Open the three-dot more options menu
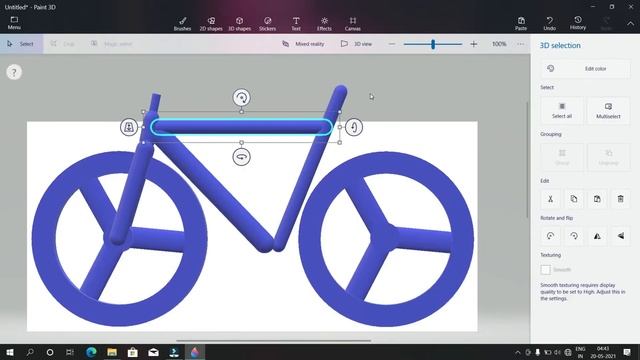 tap(520, 44)
